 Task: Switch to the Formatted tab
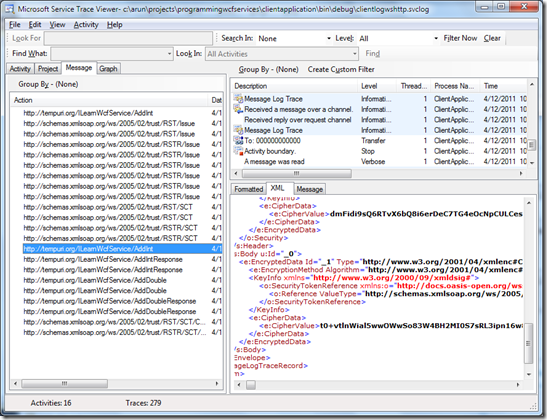tap(248, 189)
